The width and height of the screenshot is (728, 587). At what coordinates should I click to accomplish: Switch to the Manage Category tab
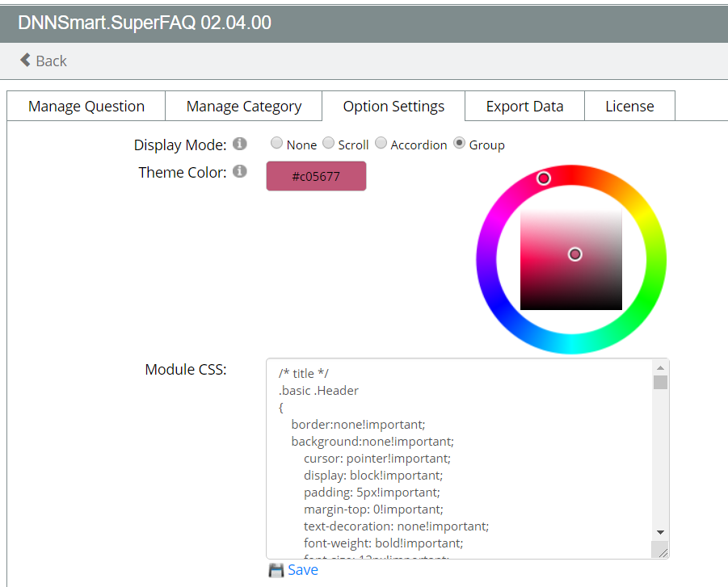244,107
